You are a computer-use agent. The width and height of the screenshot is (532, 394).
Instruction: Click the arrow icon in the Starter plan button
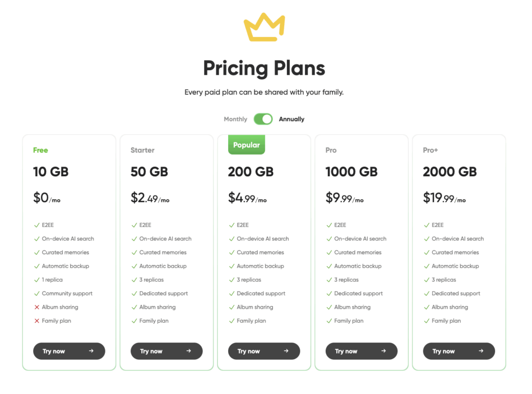(189, 351)
